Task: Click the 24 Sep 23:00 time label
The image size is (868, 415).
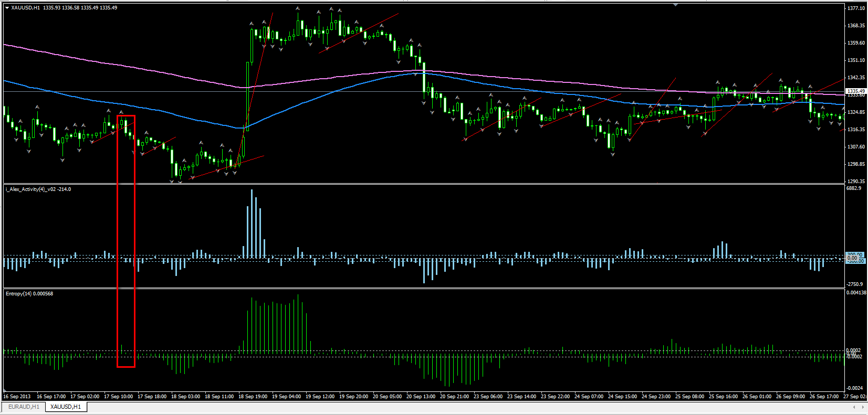Action: click(x=656, y=397)
